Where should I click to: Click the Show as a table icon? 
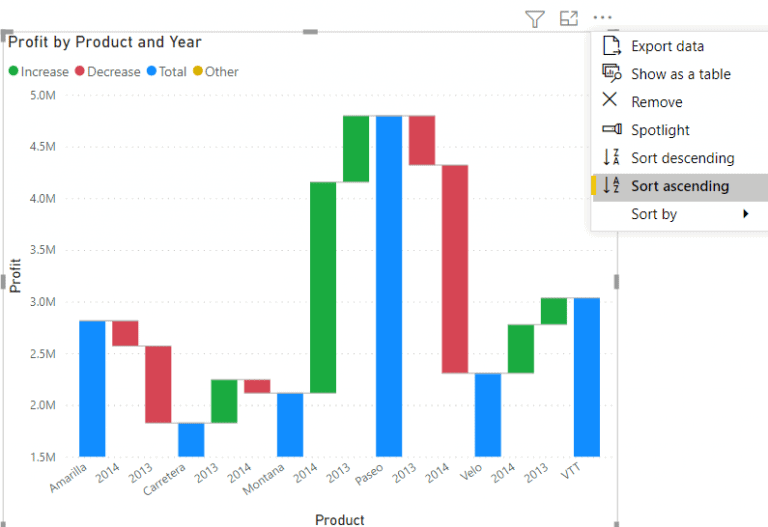(x=612, y=73)
